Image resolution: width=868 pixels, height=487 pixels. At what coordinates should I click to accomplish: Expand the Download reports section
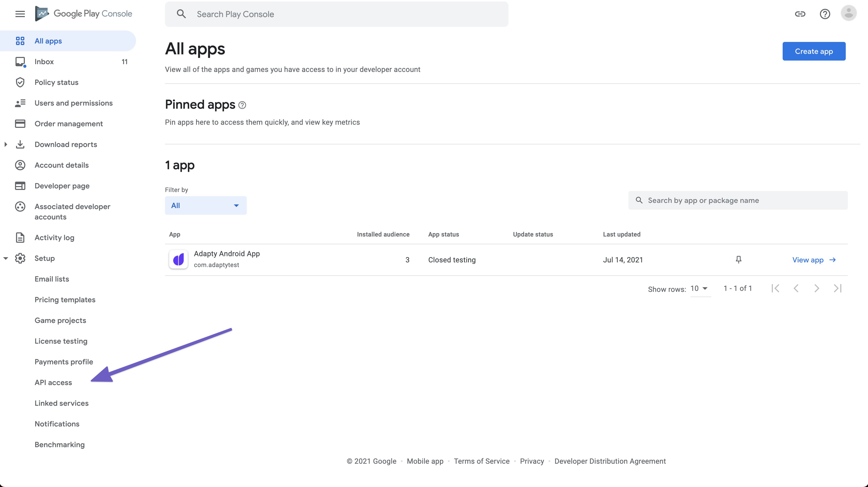(x=6, y=145)
